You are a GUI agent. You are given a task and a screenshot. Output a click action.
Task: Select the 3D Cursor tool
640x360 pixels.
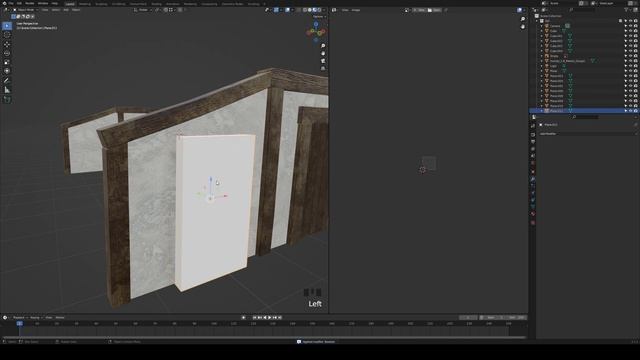(x=7, y=35)
